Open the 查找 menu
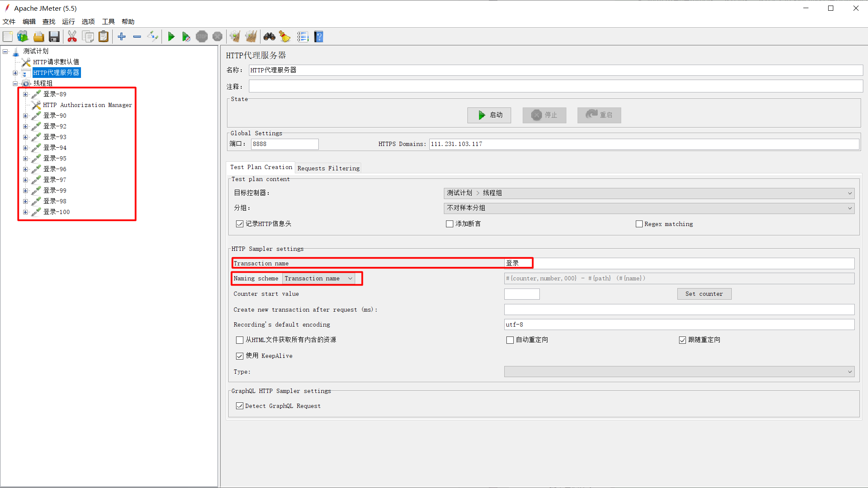Viewport: 868px width, 488px height. 49,21
